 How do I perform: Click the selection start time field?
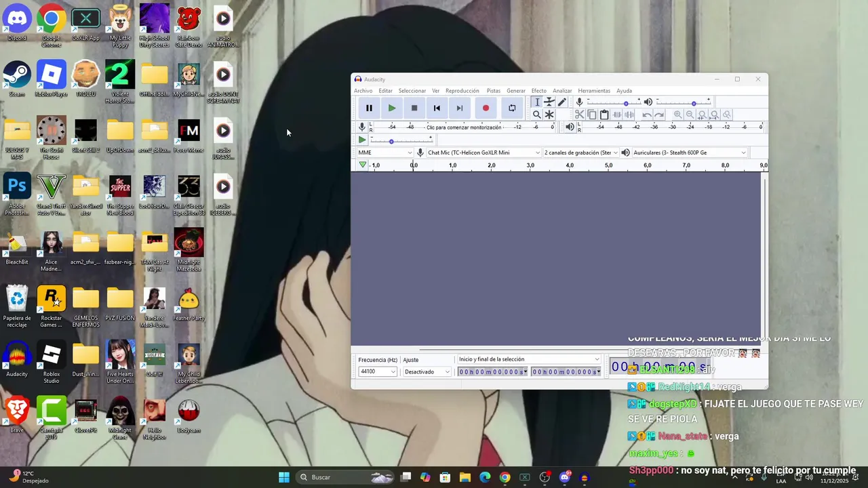point(492,371)
